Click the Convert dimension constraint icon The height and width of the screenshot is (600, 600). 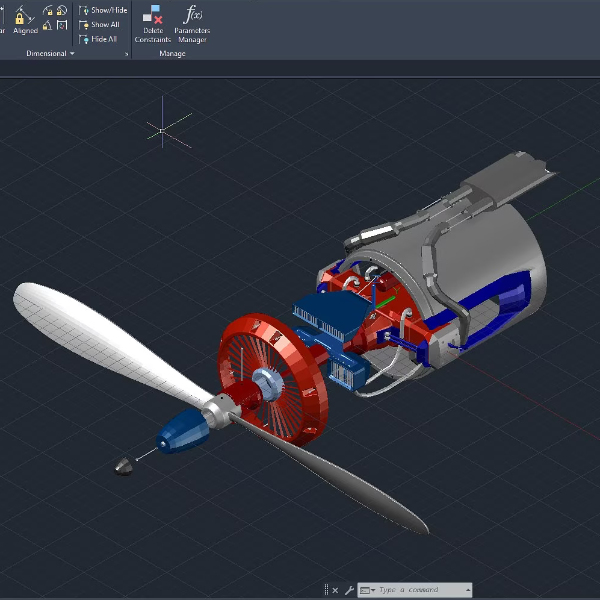point(62,25)
